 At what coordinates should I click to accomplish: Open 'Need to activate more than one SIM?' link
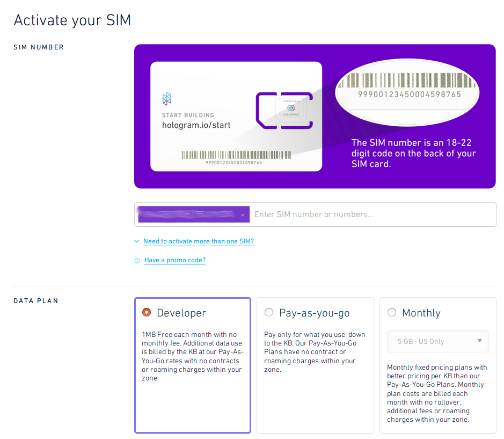199,241
